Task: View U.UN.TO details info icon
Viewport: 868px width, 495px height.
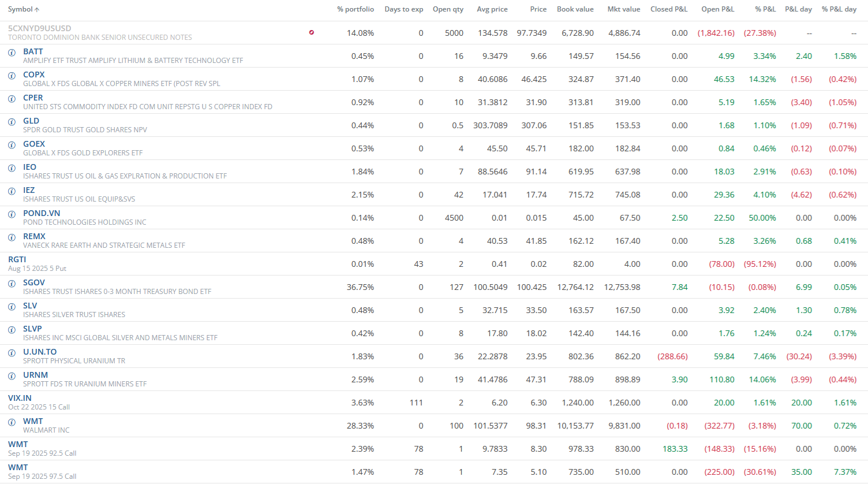Action: point(12,353)
